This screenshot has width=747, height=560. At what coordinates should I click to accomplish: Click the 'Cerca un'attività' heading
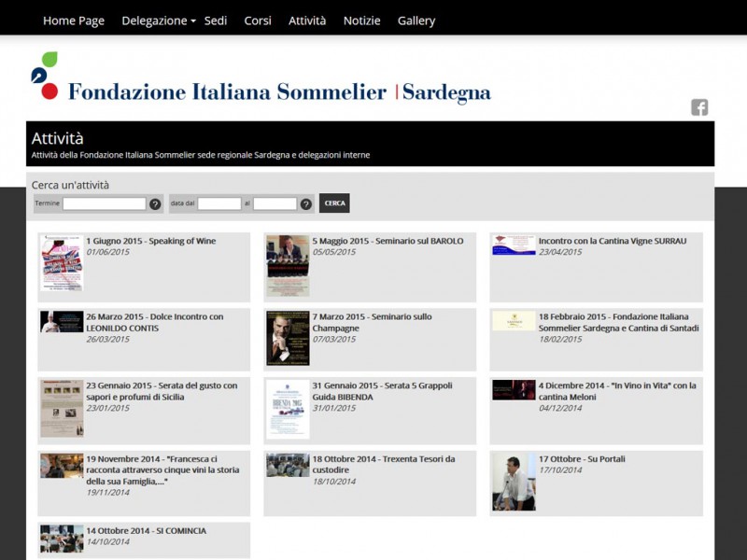(70, 185)
